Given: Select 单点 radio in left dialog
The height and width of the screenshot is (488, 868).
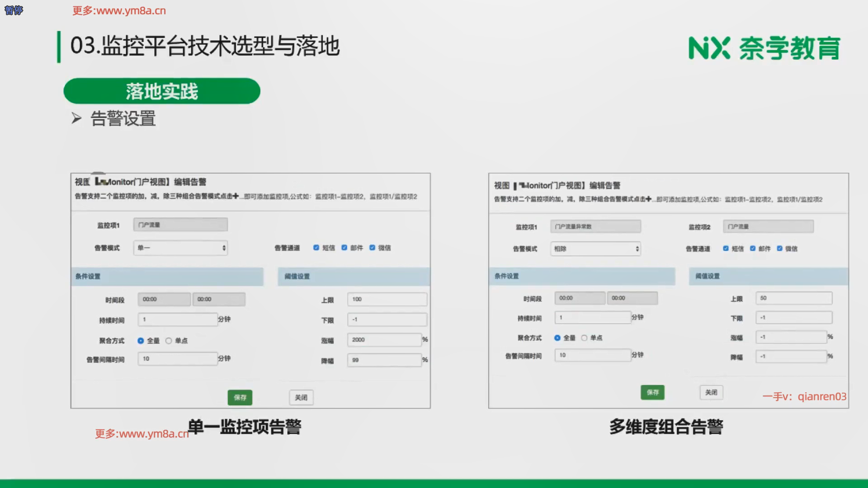Looking at the screenshot, I should (169, 341).
